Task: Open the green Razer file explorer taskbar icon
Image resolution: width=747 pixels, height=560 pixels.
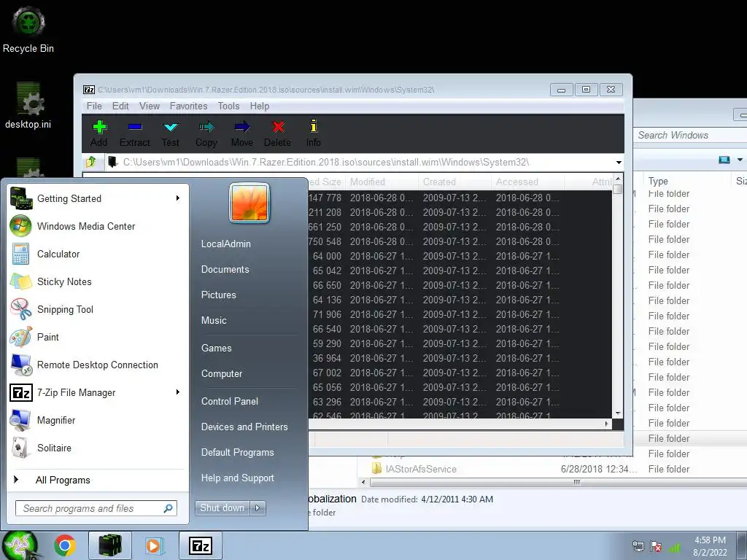Action: click(x=109, y=545)
